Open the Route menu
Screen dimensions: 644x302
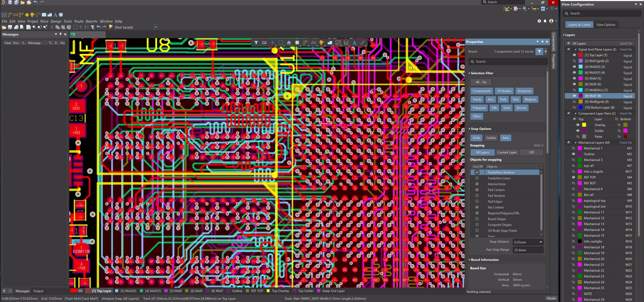pyautogui.click(x=78, y=21)
